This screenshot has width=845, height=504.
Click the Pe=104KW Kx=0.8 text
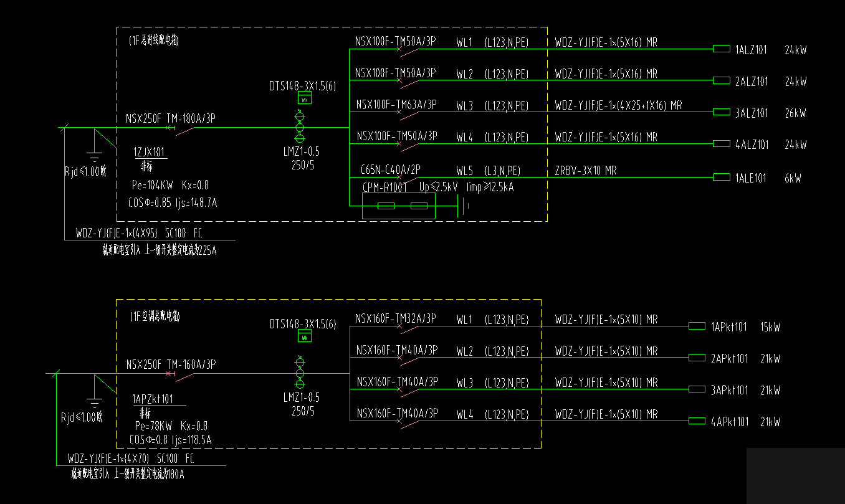tap(170, 185)
